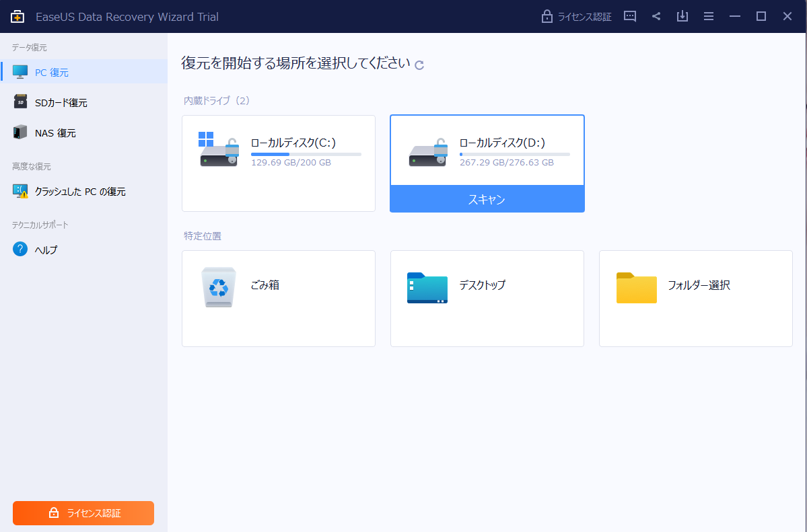
Task: Click the EaseUS app logo icon
Action: click(17, 16)
